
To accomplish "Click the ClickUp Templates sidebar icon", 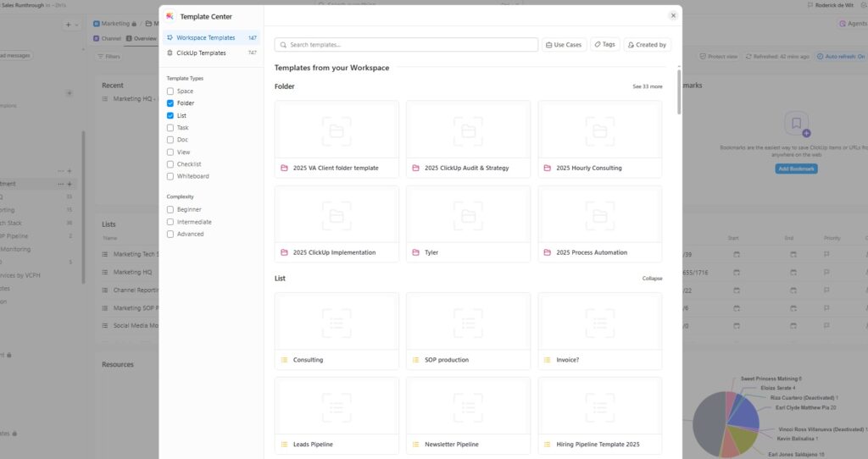I will [x=170, y=53].
